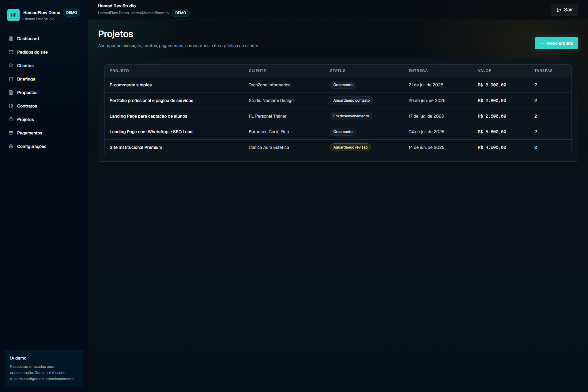Image resolution: width=588 pixels, height=392 pixels.
Task: Click the Dashboard grid icon in sidebar
Action: point(11,39)
